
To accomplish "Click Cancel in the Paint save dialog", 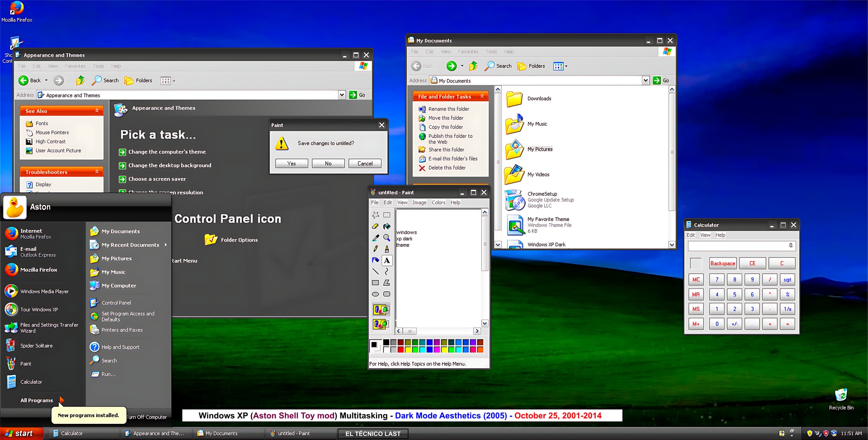I will [x=365, y=163].
